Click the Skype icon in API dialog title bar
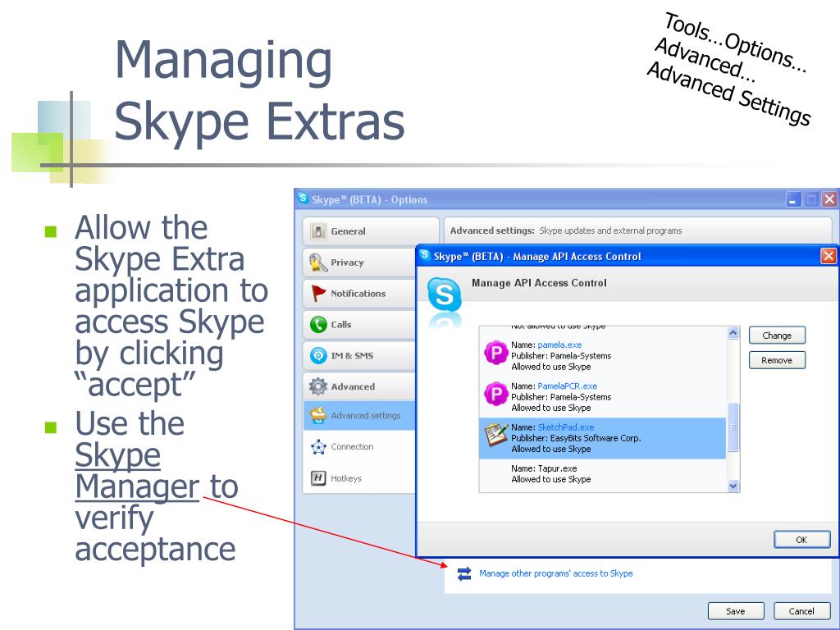This screenshot has height=630, width=840. pyautogui.click(x=425, y=256)
